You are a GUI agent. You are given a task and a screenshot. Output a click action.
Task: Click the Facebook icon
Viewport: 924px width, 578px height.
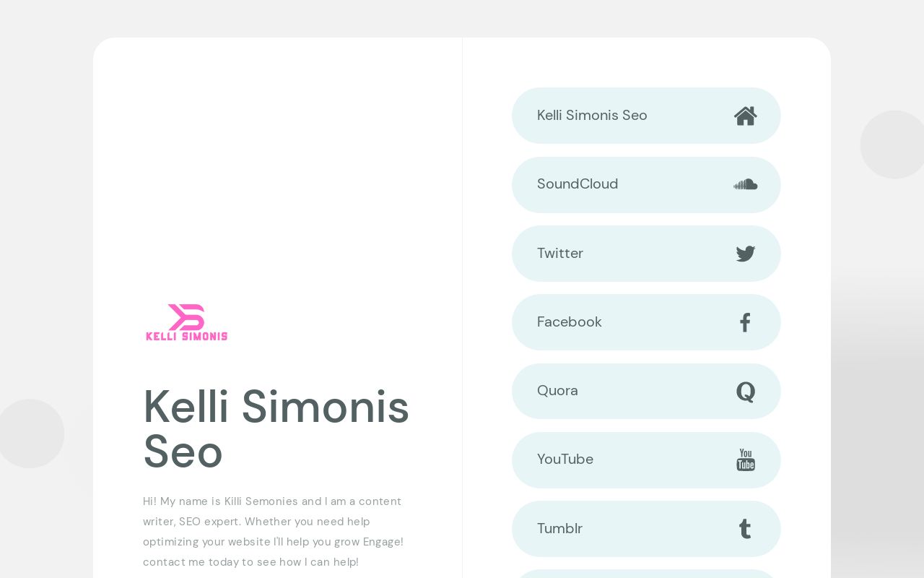click(745, 322)
